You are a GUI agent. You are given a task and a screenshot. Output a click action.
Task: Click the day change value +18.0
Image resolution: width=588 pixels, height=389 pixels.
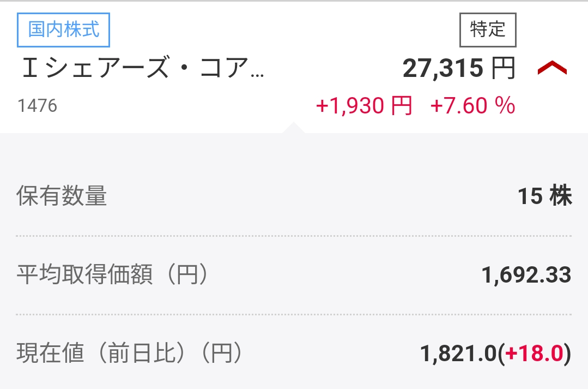coord(534,354)
